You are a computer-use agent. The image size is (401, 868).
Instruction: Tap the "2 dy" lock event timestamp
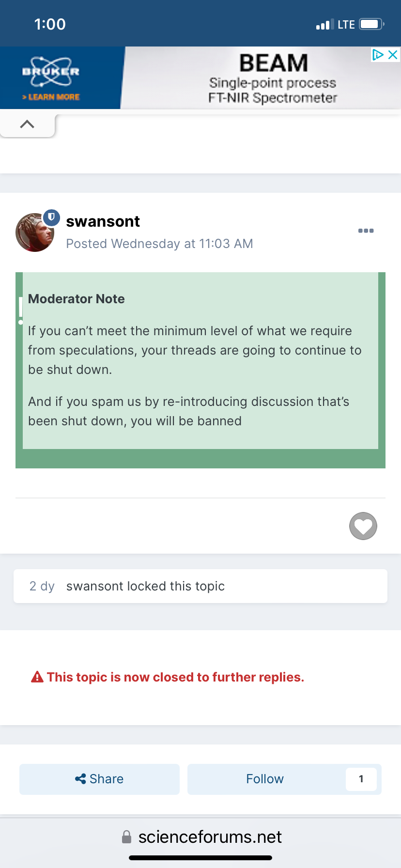42,586
